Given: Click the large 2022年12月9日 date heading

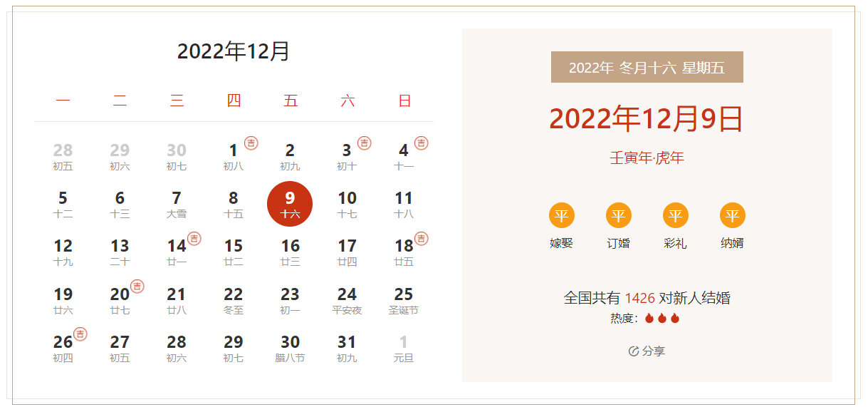Looking at the screenshot, I should tap(647, 119).
